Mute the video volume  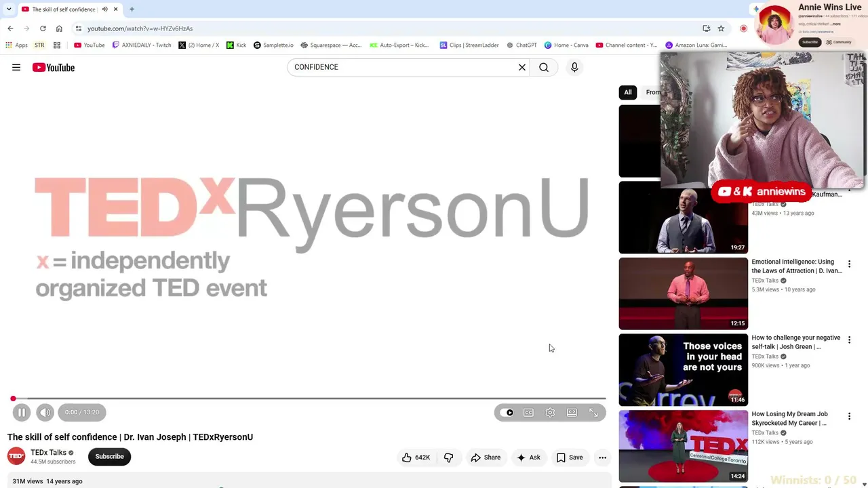click(45, 412)
